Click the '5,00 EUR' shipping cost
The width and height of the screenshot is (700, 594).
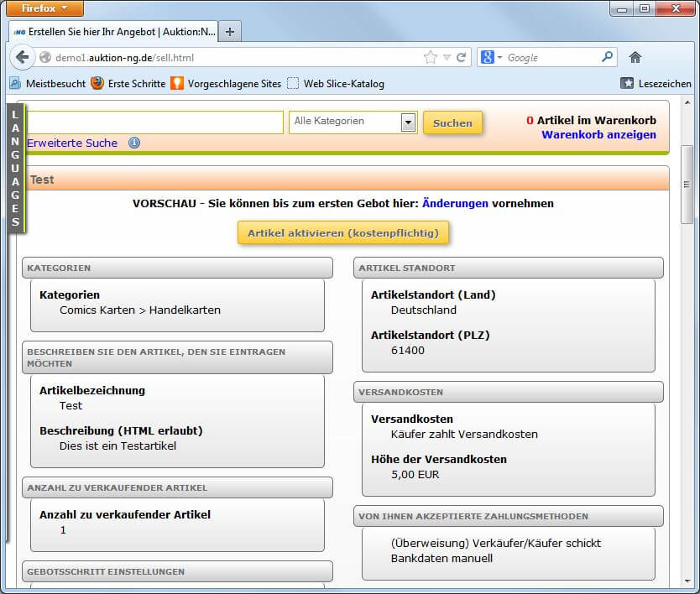tap(415, 474)
